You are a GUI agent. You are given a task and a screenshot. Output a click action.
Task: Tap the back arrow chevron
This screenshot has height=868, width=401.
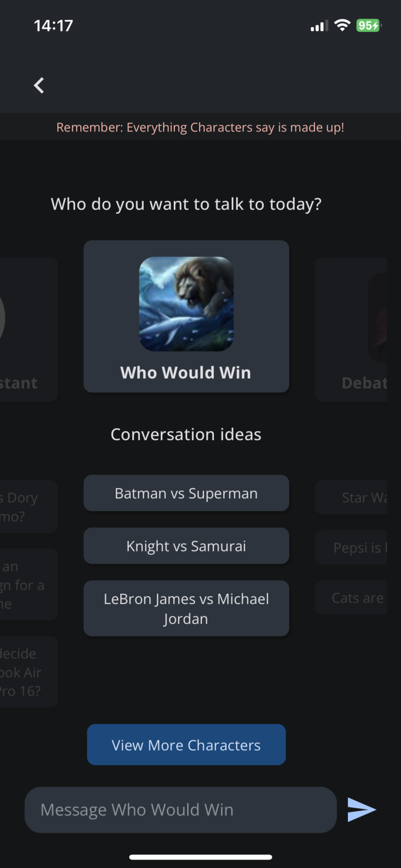[39, 85]
